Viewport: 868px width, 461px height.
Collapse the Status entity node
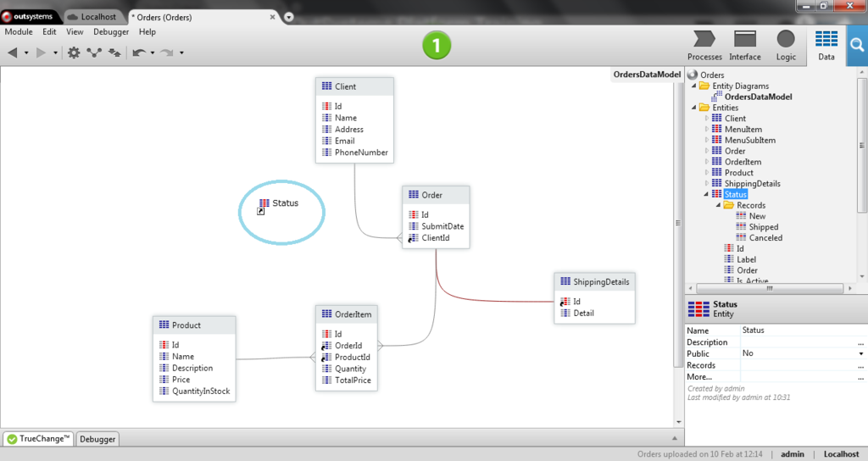[x=706, y=194]
